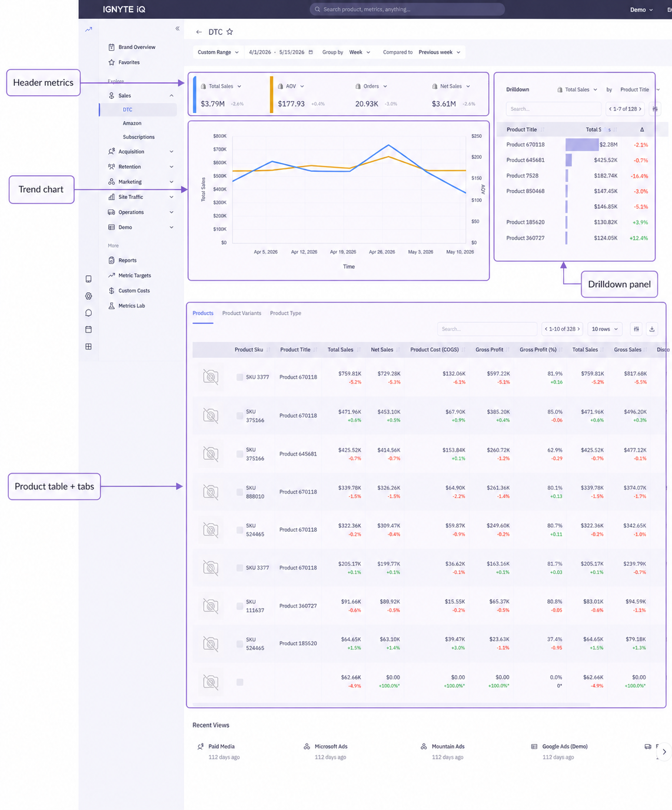The image size is (672, 810).
Task: Select checkbox for SKU 111637
Action: [x=239, y=606]
